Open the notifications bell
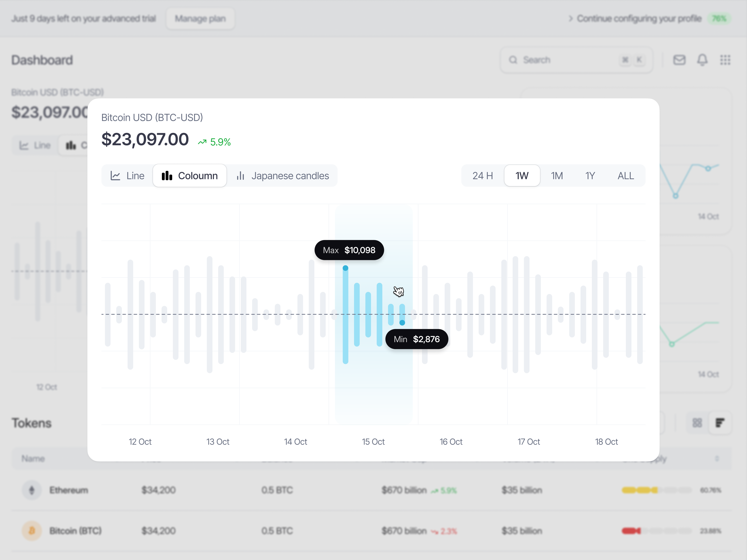Screen dimensions: 747x560 point(702,60)
